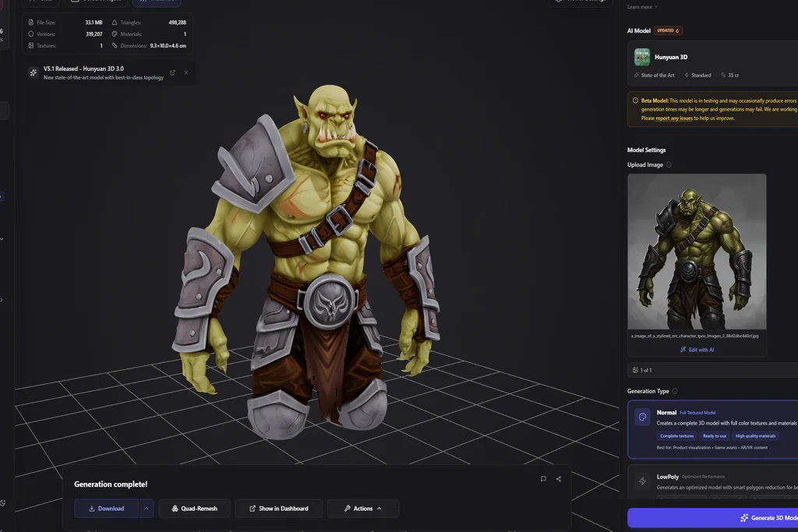Screen dimensions: 798x532
Task: Click the 498,288 triangles value
Action: 177,23
